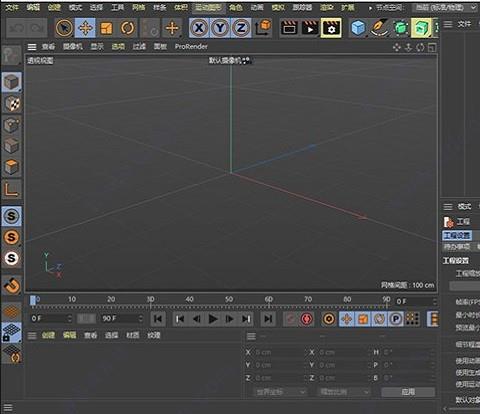This screenshot has height=414, width=480.
Task: Open 运动图形 MoGraph menu
Action: (209, 7)
